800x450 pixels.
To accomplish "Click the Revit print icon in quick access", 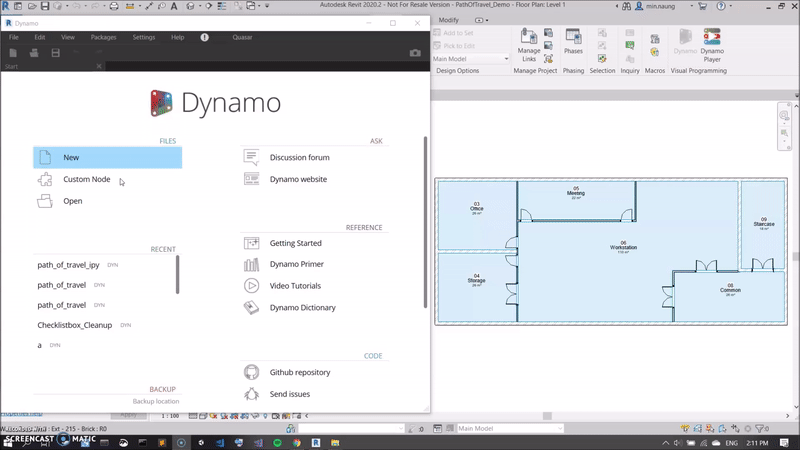I will 113,6.
